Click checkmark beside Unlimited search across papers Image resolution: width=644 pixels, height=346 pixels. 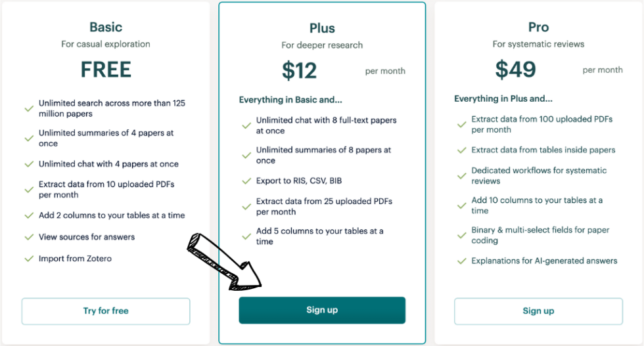point(29,108)
